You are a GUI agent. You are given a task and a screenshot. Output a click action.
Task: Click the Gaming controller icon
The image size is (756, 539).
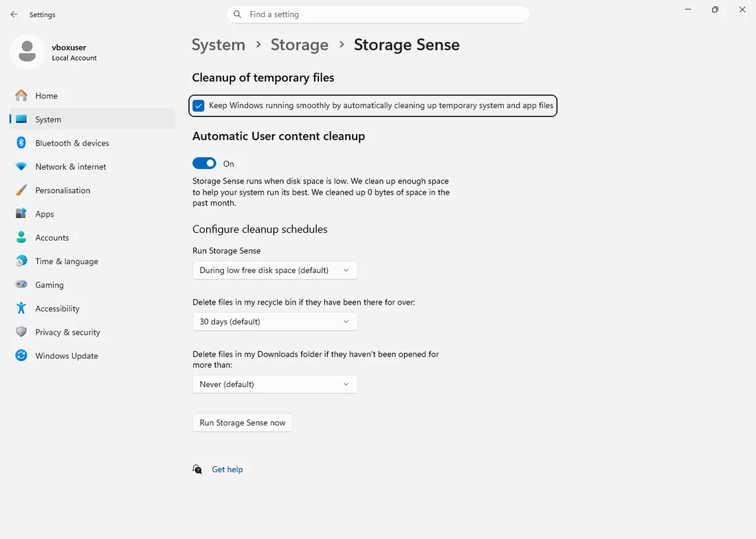(21, 285)
